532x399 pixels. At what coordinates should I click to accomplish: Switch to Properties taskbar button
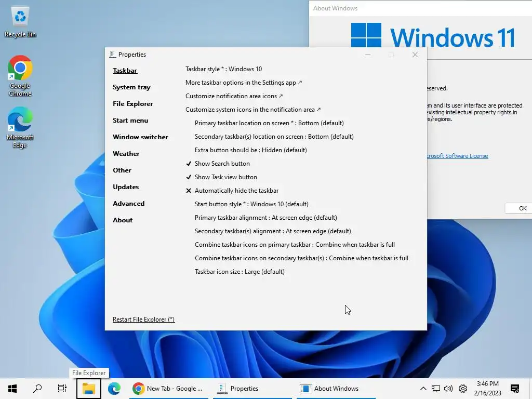pyautogui.click(x=252, y=389)
